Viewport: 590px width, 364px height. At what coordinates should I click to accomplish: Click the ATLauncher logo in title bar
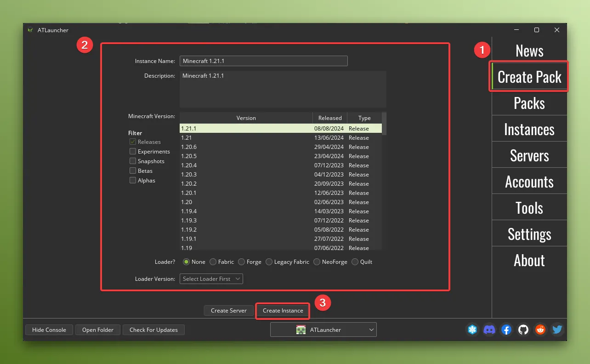[x=30, y=30]
